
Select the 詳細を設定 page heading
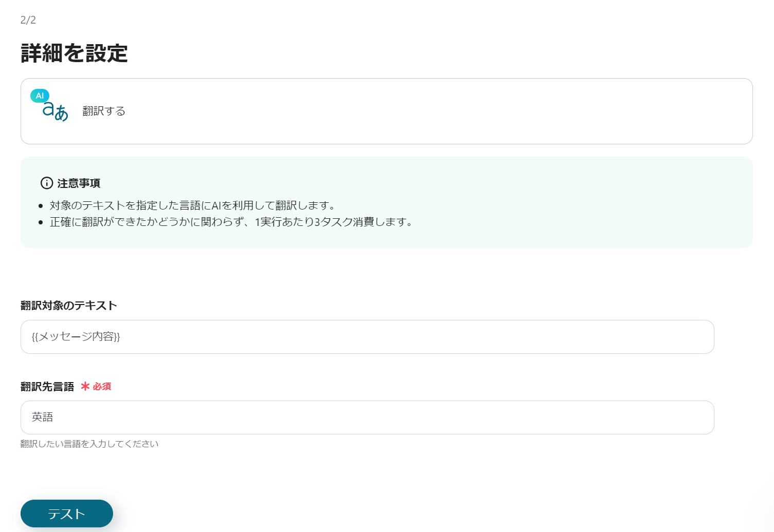(75, 53)
